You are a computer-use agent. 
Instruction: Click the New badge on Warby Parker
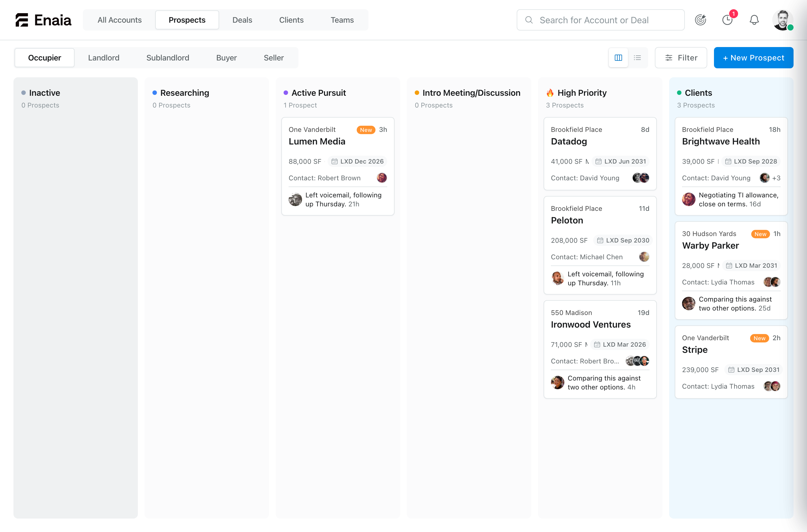760,234
